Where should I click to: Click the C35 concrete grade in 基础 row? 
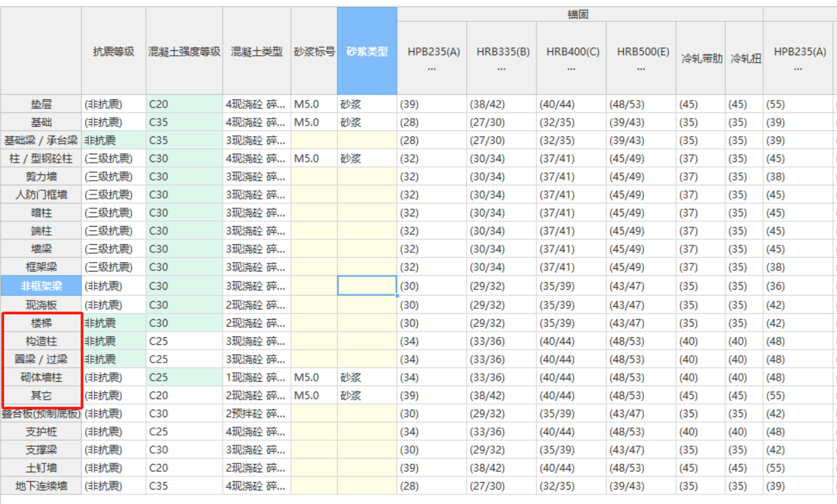tap(184, 122)
